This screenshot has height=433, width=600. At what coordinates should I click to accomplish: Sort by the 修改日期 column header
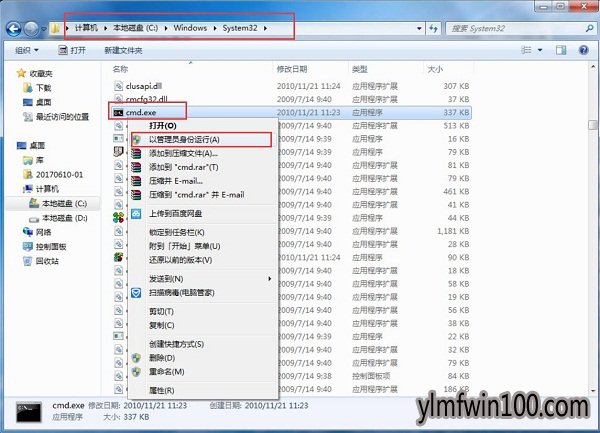(x=292, y=69)
